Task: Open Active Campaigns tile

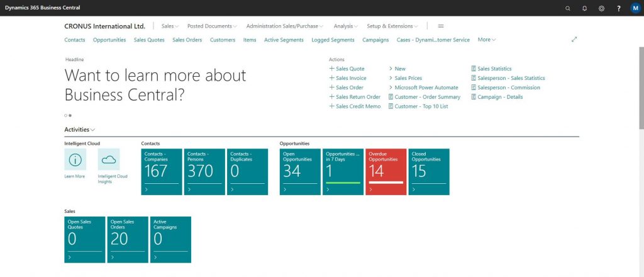Action: (x=170, y=240)
